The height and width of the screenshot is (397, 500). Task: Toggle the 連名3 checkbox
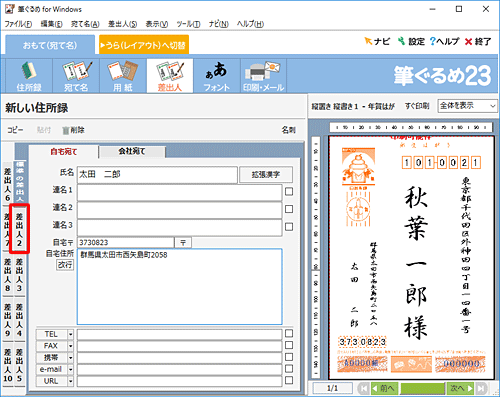(x=289, y=227)
